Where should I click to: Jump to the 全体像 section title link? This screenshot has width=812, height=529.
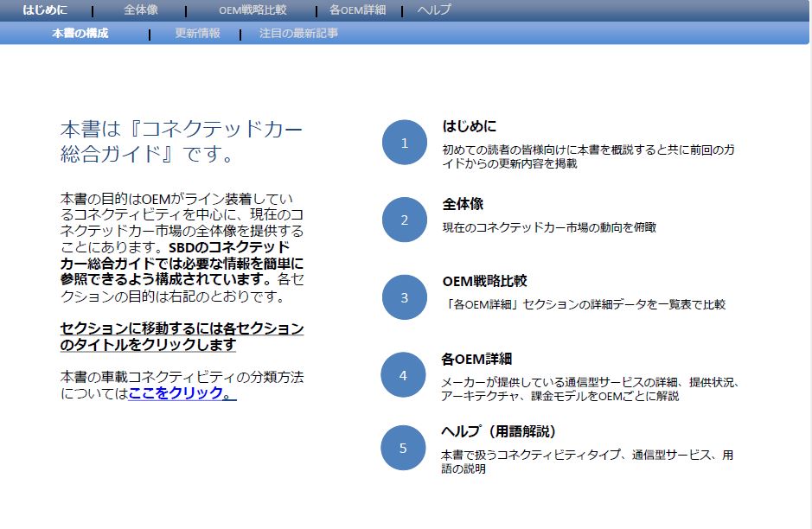click(x=463, y=203)
